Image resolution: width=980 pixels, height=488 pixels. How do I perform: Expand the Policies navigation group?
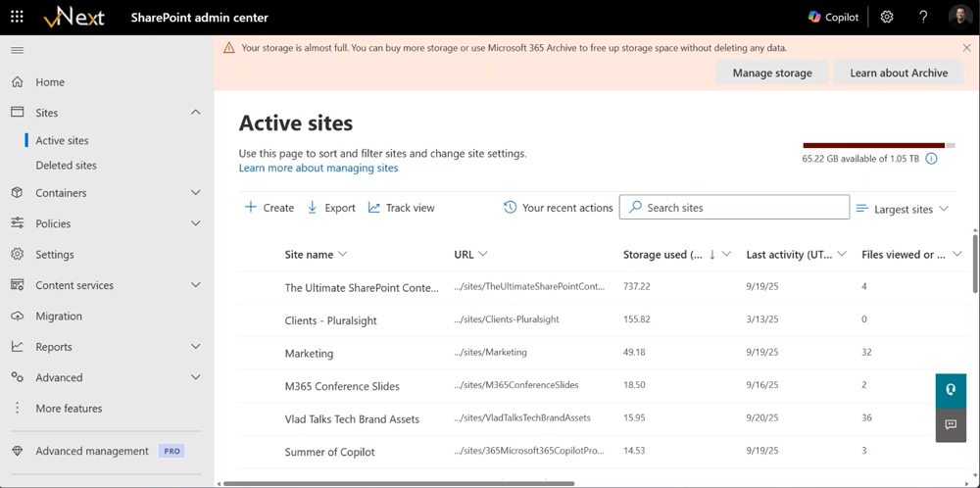coord(196,223)
